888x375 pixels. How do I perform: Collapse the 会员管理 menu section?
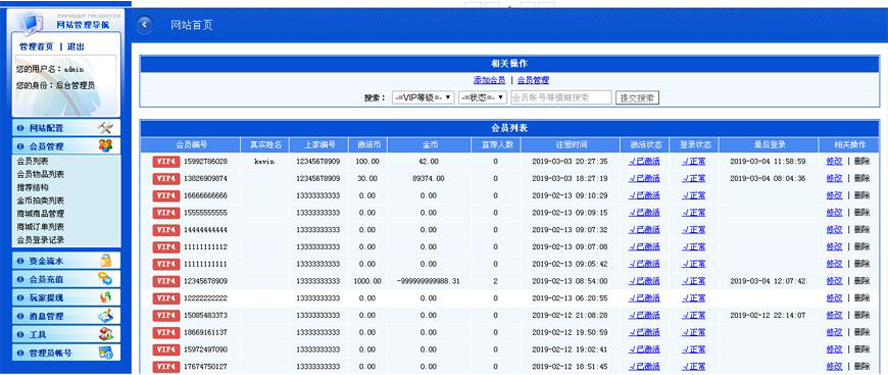tap(66, 146)
